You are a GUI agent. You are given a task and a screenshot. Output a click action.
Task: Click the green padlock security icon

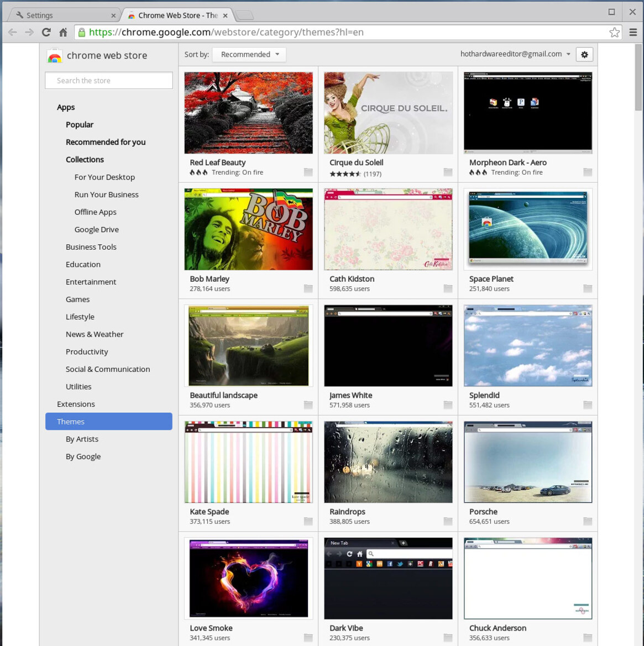click(82, 32)
